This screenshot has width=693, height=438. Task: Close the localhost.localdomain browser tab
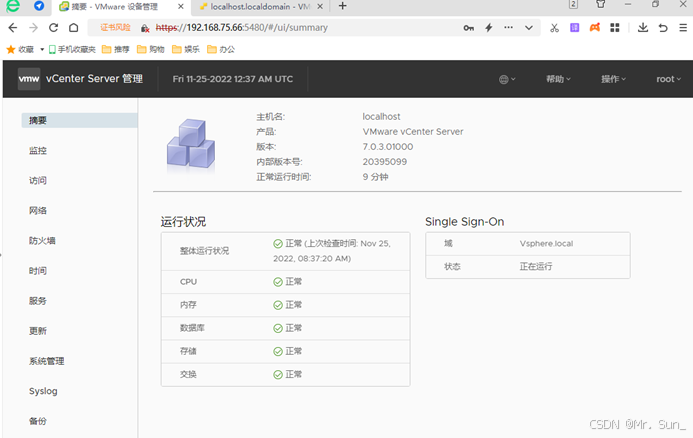coord(320,7)
